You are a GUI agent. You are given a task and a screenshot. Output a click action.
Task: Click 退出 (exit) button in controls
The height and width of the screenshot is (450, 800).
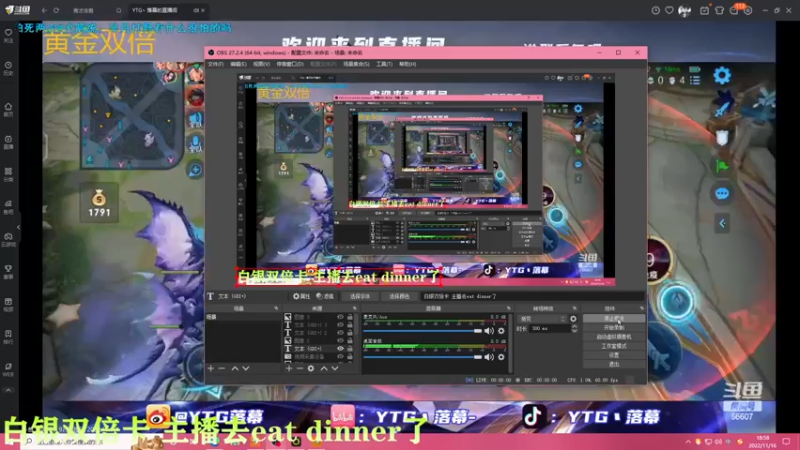click(614, 364)
